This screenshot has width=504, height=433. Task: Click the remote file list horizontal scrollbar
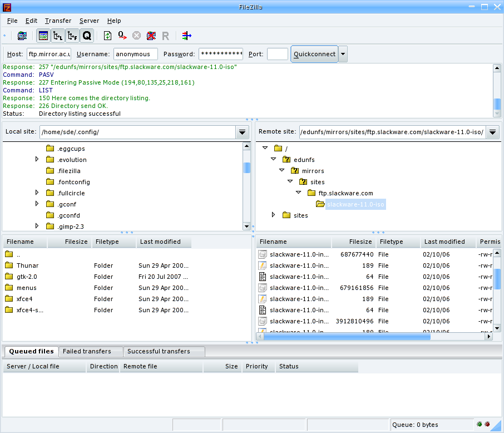pos(347,337)
